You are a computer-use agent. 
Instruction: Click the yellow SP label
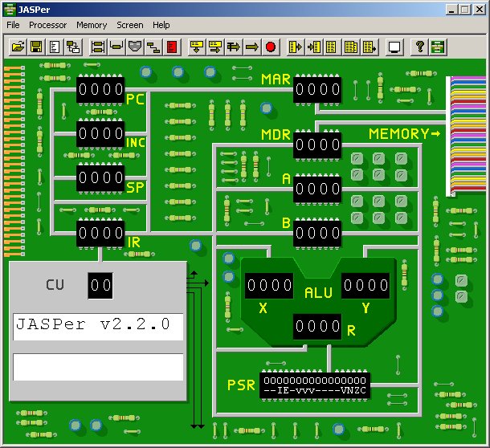(135, 188)
